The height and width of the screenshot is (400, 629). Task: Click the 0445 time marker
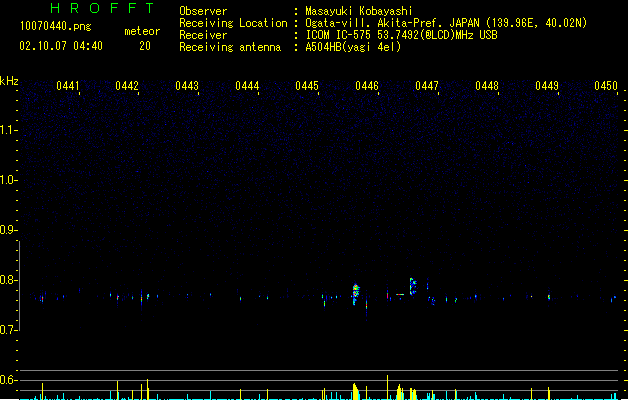point(307,86)
